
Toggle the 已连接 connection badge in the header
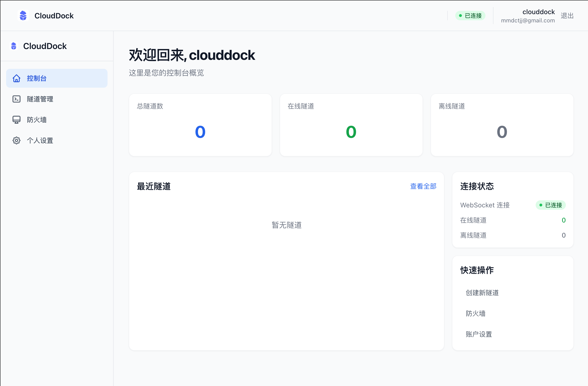coord(470,15)
